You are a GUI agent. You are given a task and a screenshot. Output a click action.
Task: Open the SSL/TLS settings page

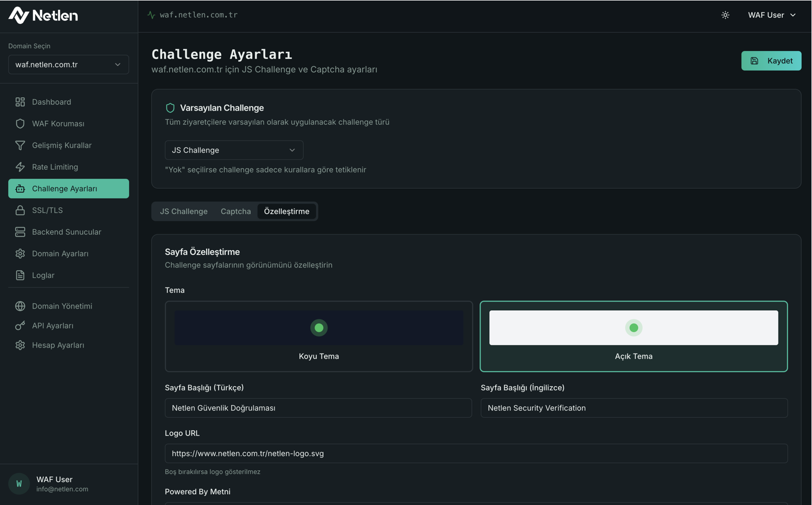(x=68, y=210)
